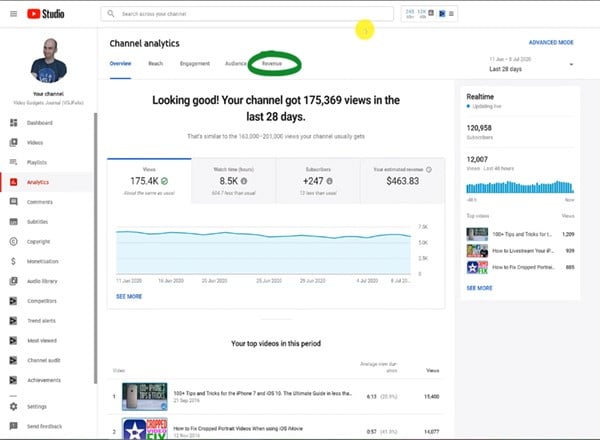The height and width of the screenshot is (440, 600).
Task: Select the estimated revenue card
Action: [403, 181]
